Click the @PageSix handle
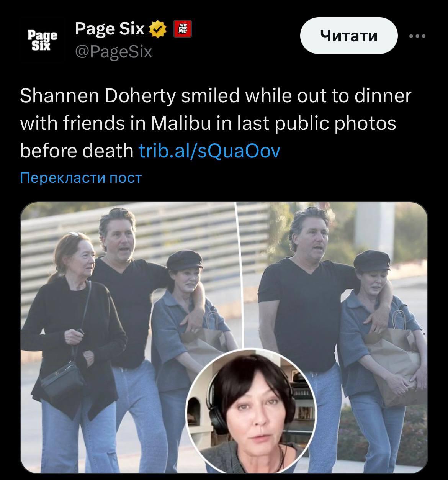448x480 pixels. coord(114,51)
